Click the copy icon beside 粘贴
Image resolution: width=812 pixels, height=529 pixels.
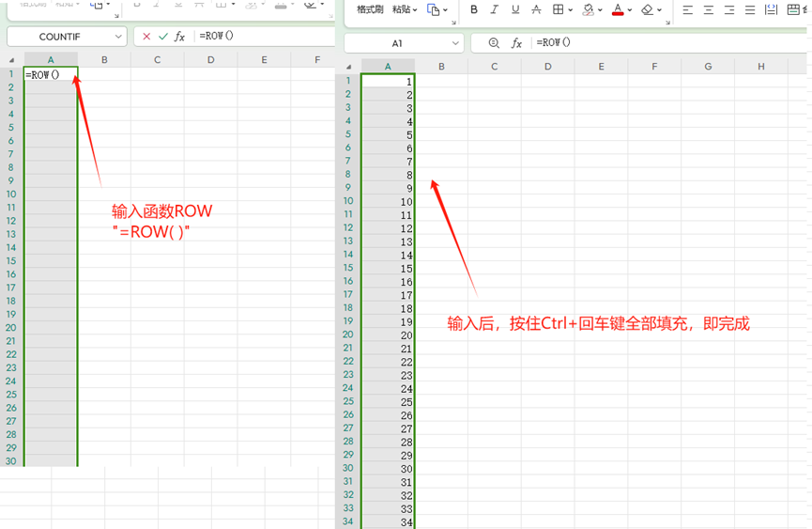[x=433, y=9]
